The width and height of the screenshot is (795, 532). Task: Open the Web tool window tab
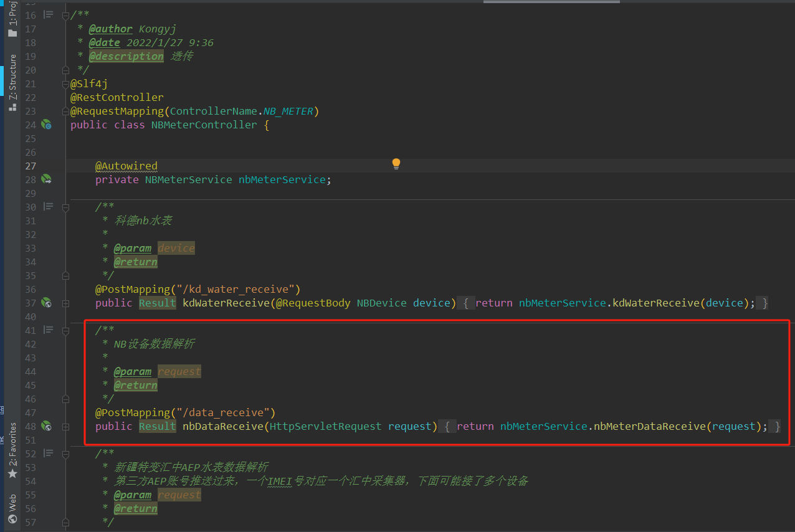12,508
